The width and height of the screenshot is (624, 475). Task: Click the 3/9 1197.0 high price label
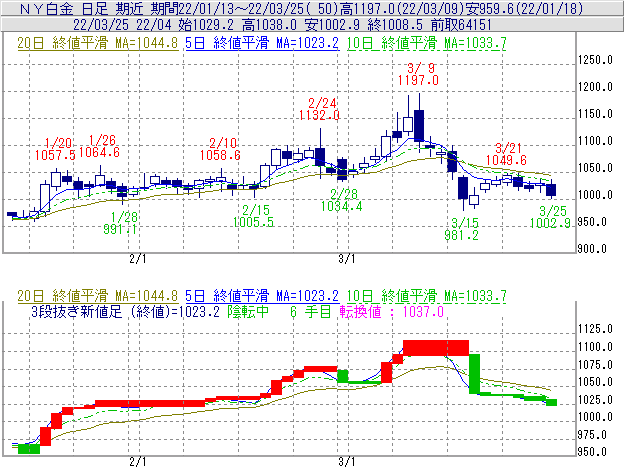click(418, 74)
